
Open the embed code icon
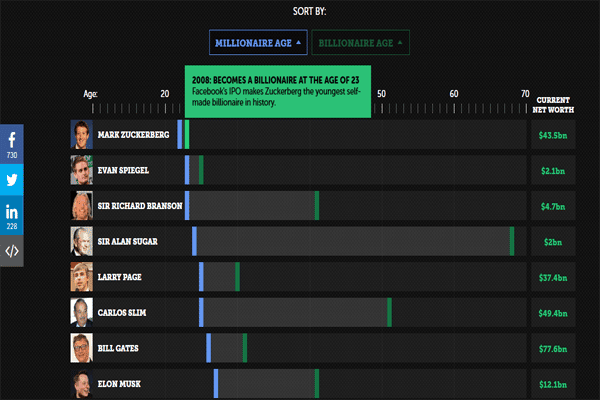pos(12,251)
